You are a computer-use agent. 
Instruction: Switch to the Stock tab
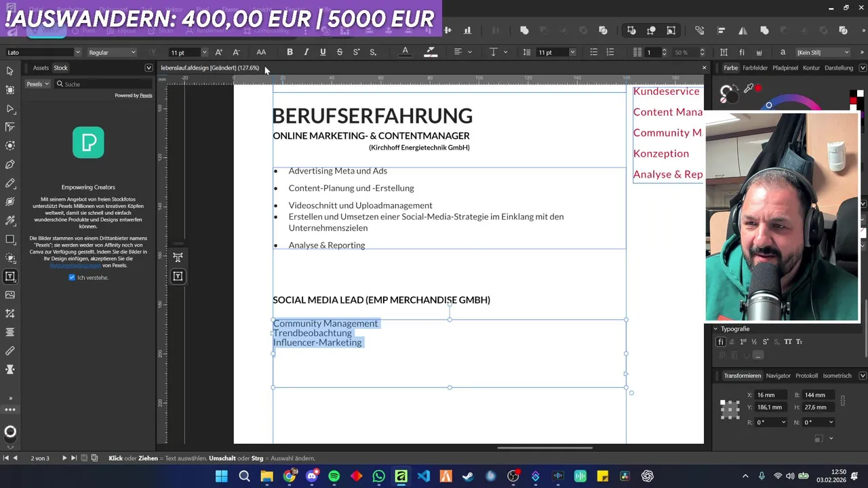click(61, 68)
